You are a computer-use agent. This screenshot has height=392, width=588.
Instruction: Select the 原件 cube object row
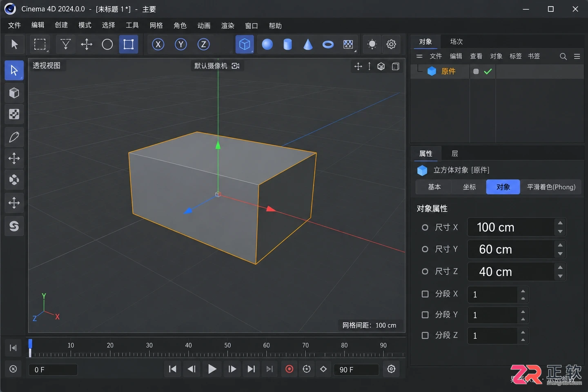[497, 71]
